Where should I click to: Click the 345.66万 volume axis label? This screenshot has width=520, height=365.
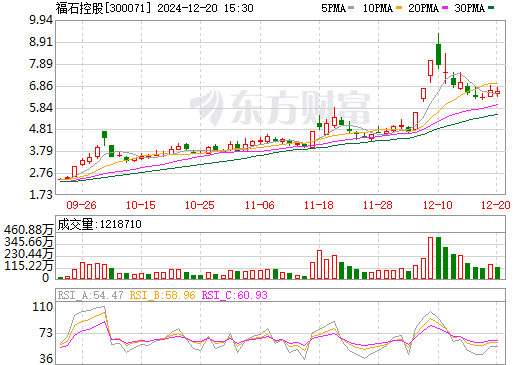point(29,242)
